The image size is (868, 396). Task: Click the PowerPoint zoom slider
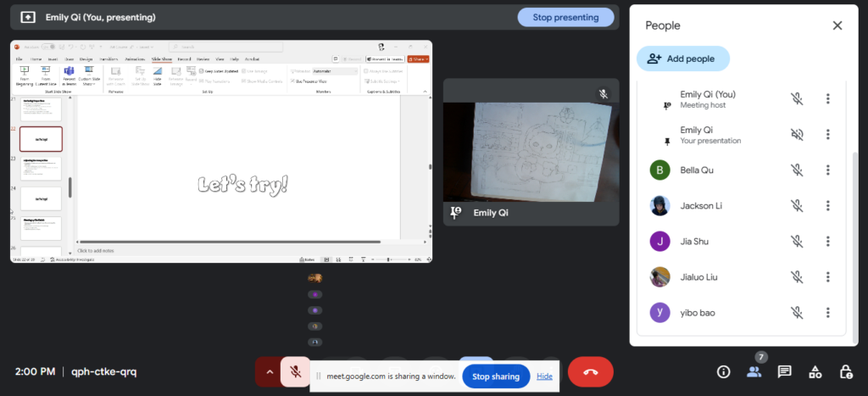tap(390, 259)
